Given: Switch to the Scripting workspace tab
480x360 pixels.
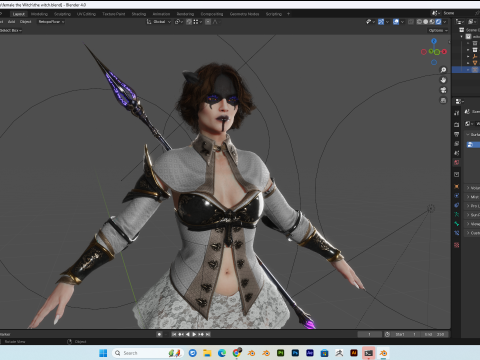Looking at the screenshot, I should coord(274,14).
